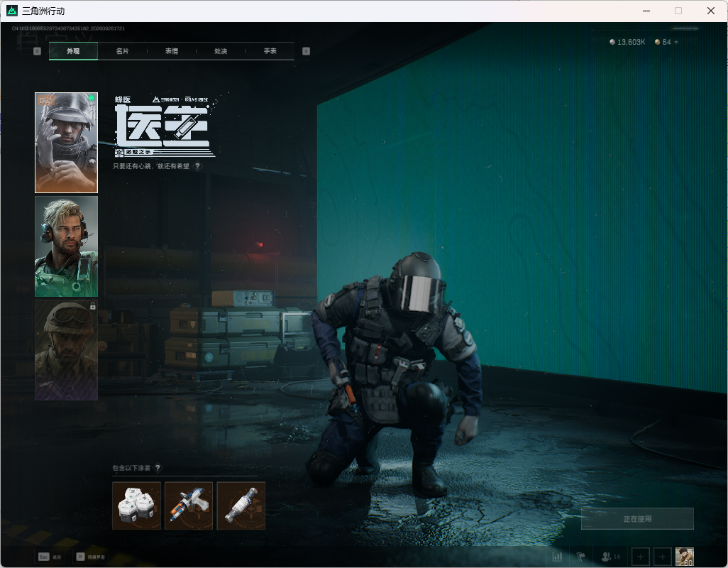
Task: Open the 名片 tab
Action: point(122,51)
